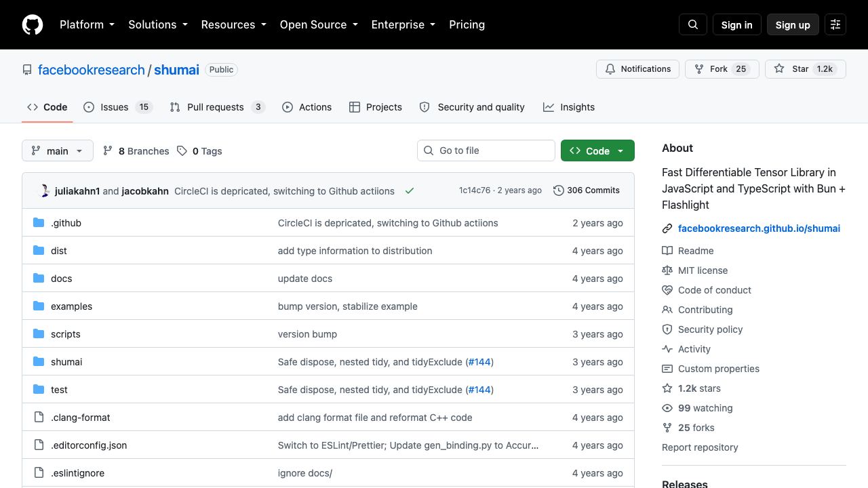
Task: Open the #144 link in shumai row
Action: tap(479, 362)
